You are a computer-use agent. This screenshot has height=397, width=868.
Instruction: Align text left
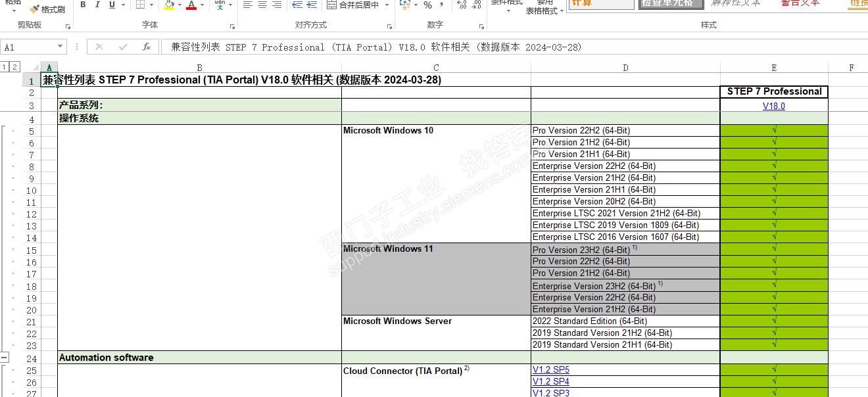tap(248, 5)
